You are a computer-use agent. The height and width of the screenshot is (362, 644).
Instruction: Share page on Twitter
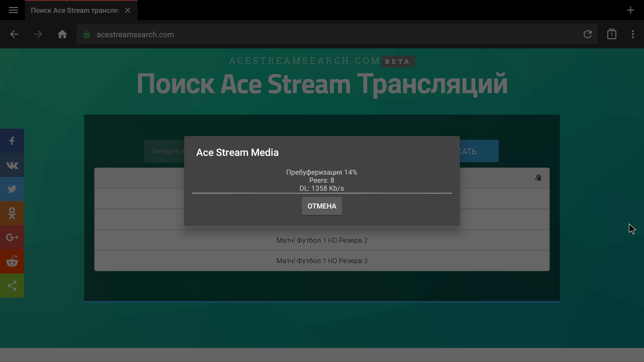pos(12,189)
